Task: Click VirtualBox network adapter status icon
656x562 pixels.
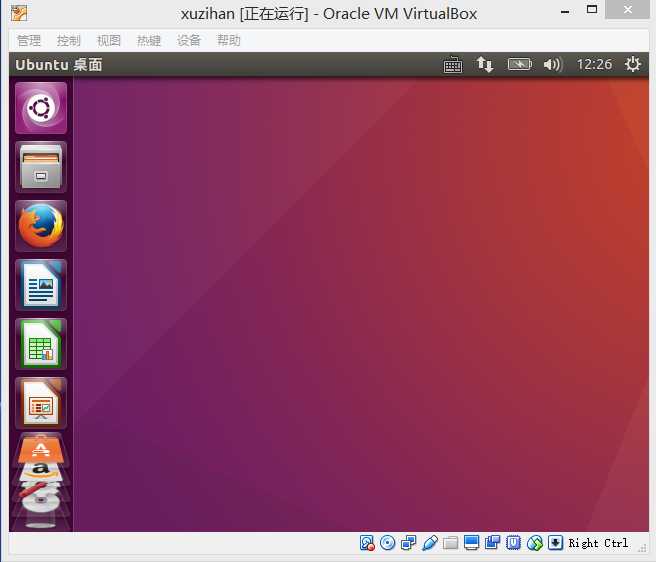Action: (x=408, y=543)
